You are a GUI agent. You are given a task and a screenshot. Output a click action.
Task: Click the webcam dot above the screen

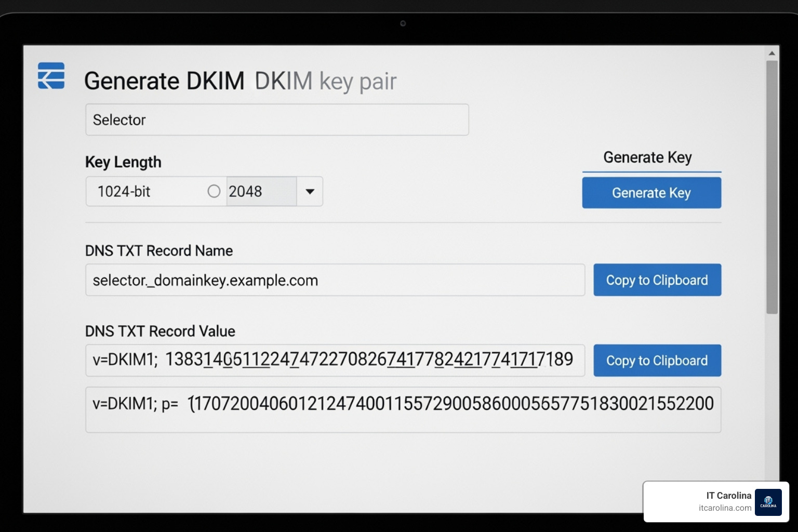(x=403, y=23)
